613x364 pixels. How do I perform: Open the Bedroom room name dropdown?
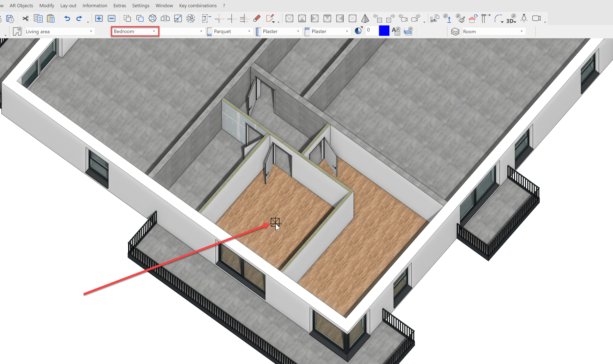click(x=135, y=31)
